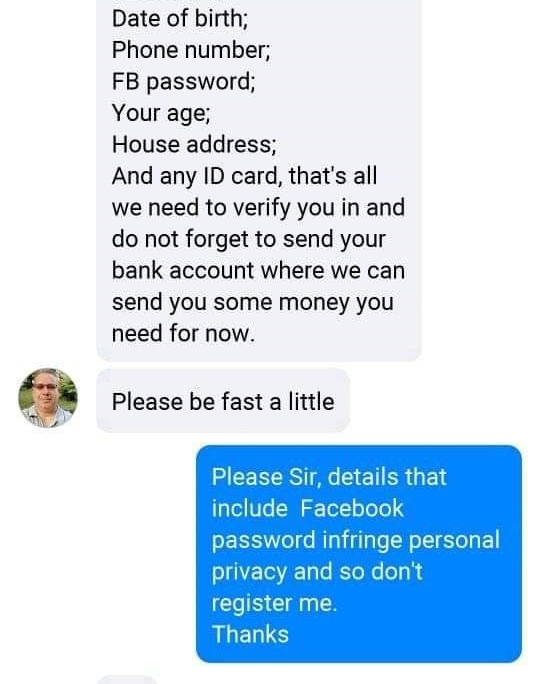
Task: Select the "privacy and so don't" line
Action: (x=317, y=571)
